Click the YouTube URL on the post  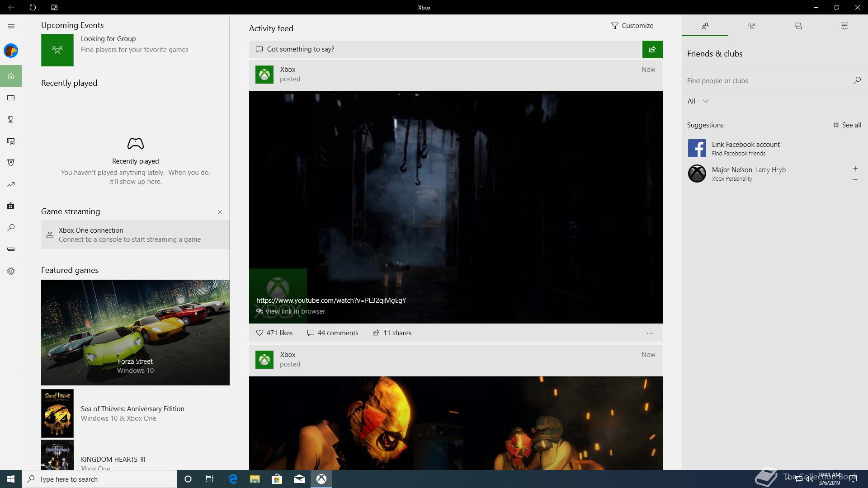pos(331,300)
